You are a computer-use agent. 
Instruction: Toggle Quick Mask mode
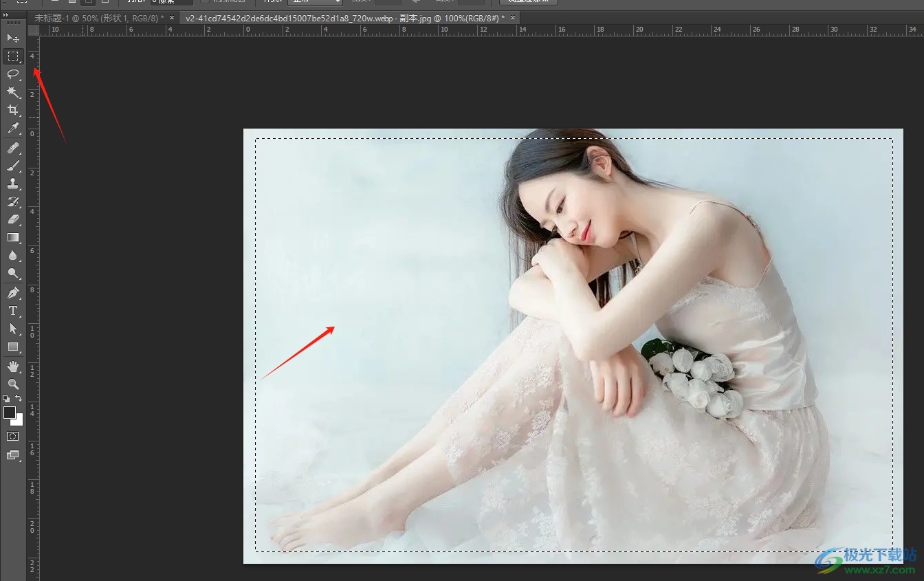click(x=12, y=436)
